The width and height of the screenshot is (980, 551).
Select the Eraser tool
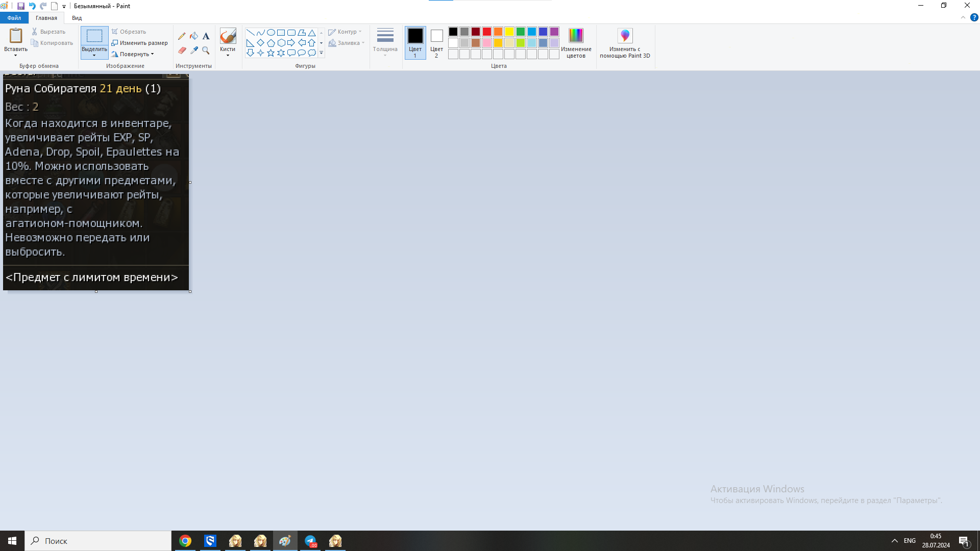(x=182, y=51)
